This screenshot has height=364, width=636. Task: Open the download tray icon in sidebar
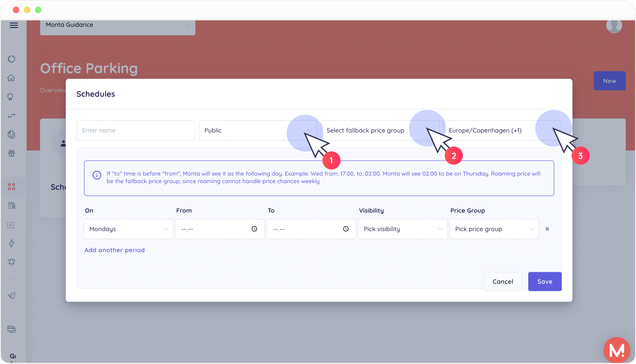[11, 225]
